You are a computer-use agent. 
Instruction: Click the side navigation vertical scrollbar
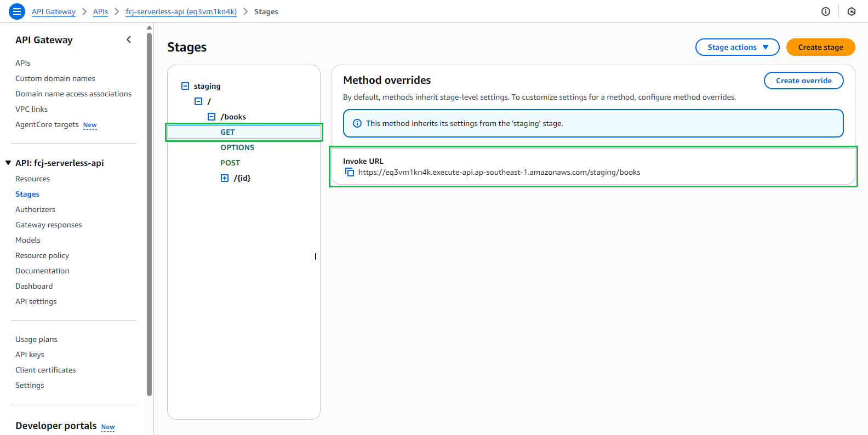(x=149, y=214)
